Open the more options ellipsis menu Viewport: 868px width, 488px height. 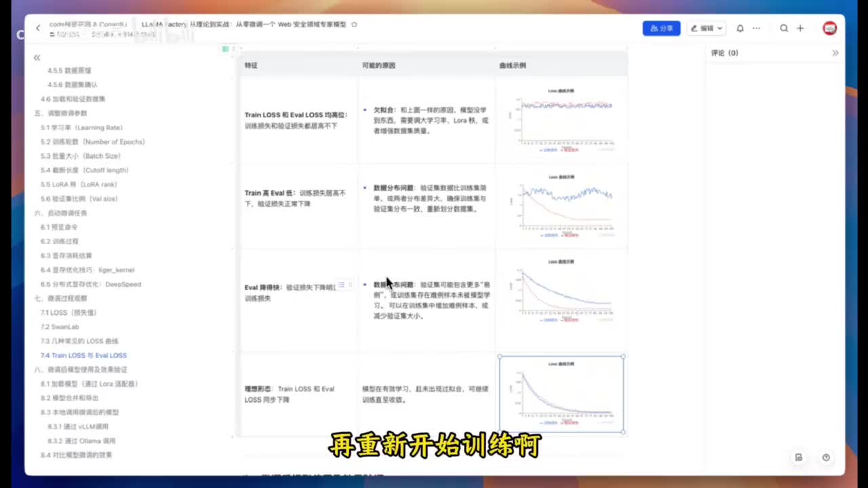[x=756, y=28]
